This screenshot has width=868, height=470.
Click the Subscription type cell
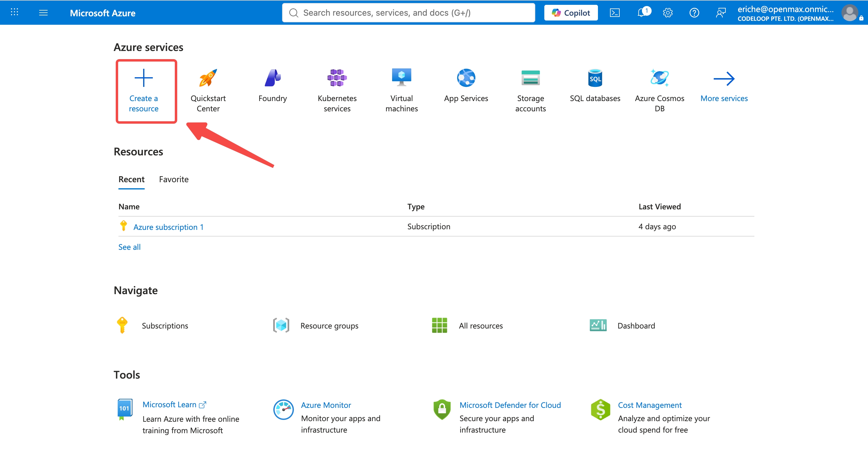[x=429, y=227]
